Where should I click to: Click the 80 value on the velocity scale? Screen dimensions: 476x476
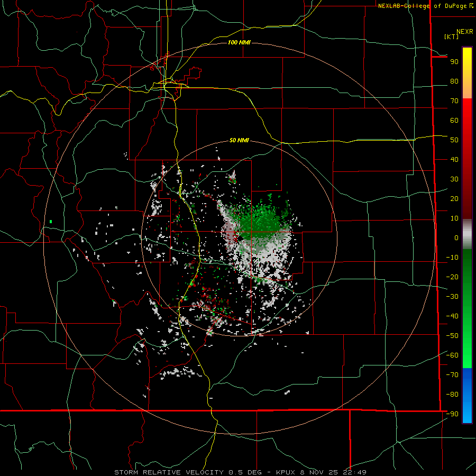[x=454, y=81]
